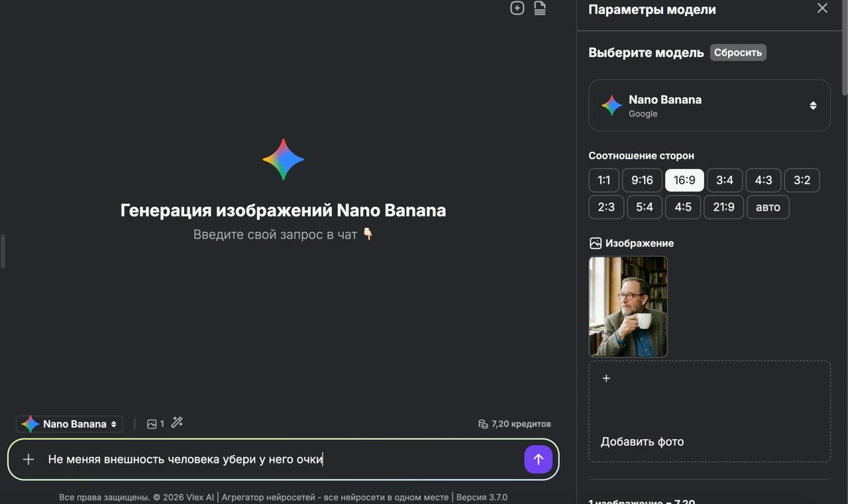
Task: Click the Сбросить reset button
Action: pos(737,52)
